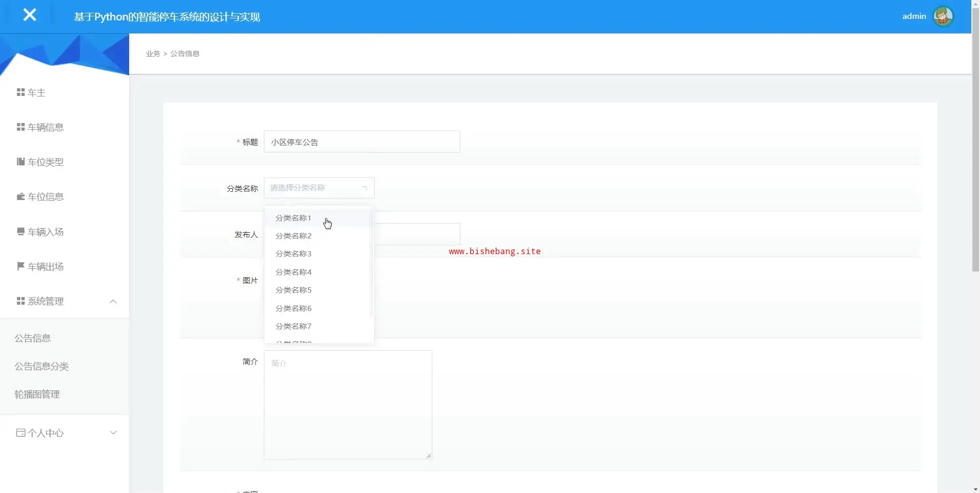Choose 分类名称4 option in list
This screenshot has width=980, height=493.
(x=293, y=272)
